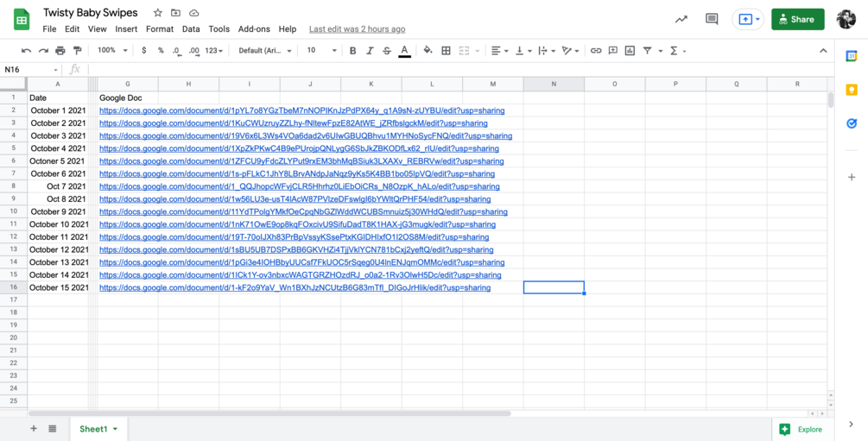Open text wrapping dropdown

[547, 50]
